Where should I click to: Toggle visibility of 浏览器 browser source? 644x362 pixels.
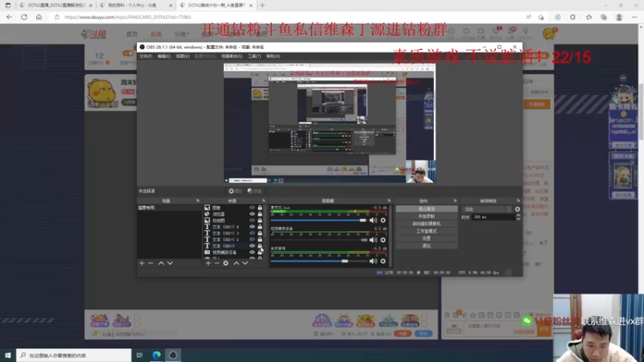(x=252, y=214)
